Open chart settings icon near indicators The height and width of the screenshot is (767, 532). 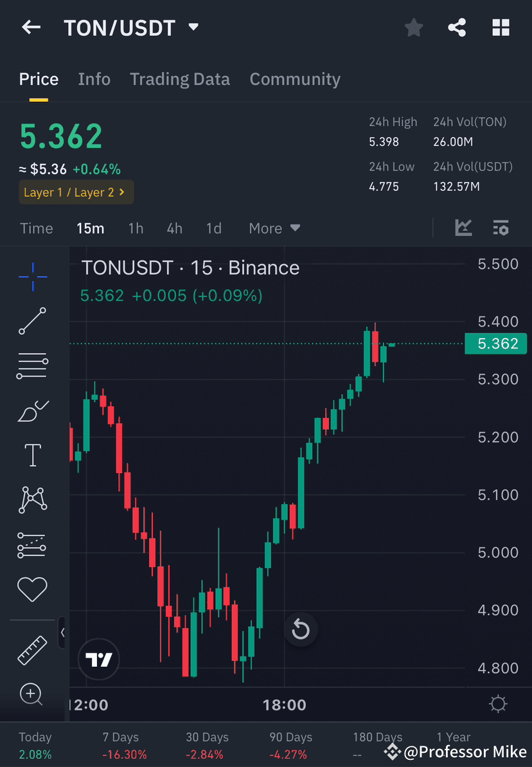501,228
